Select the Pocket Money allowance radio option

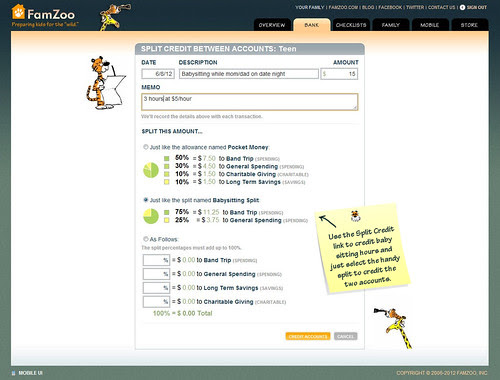coord(146,147)
